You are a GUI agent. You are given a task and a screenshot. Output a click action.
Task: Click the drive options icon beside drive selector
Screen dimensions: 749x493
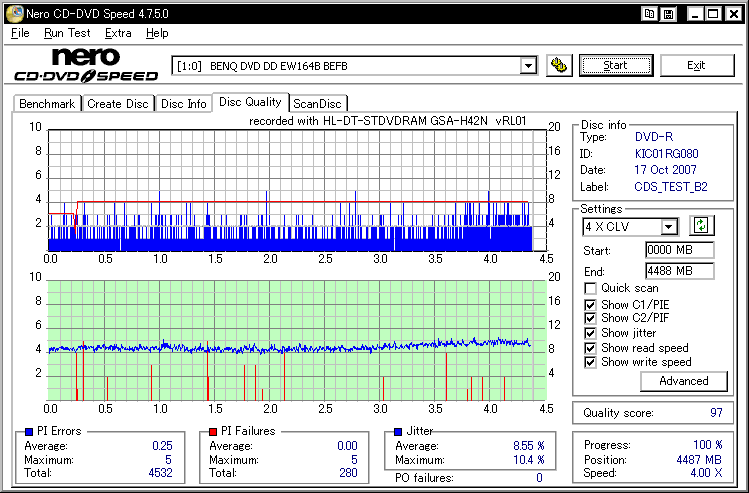click(x=560, y=65)
